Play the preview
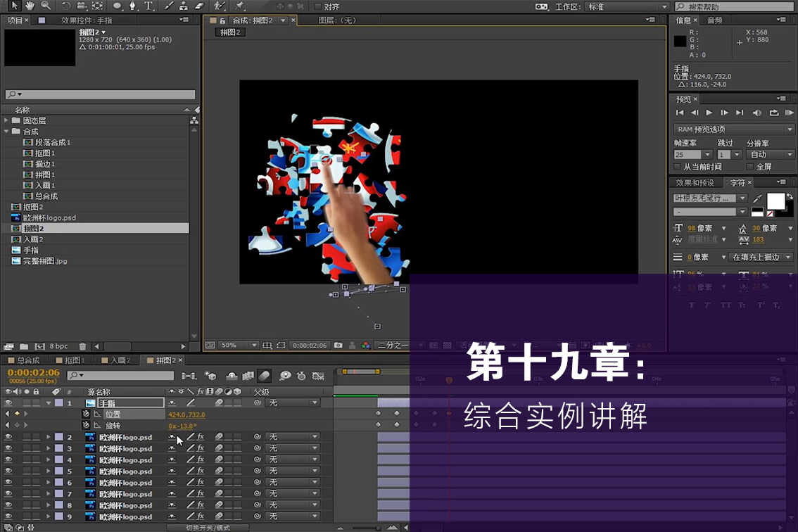The height and width of the screenshot is (532, 798). pos(709,113)
